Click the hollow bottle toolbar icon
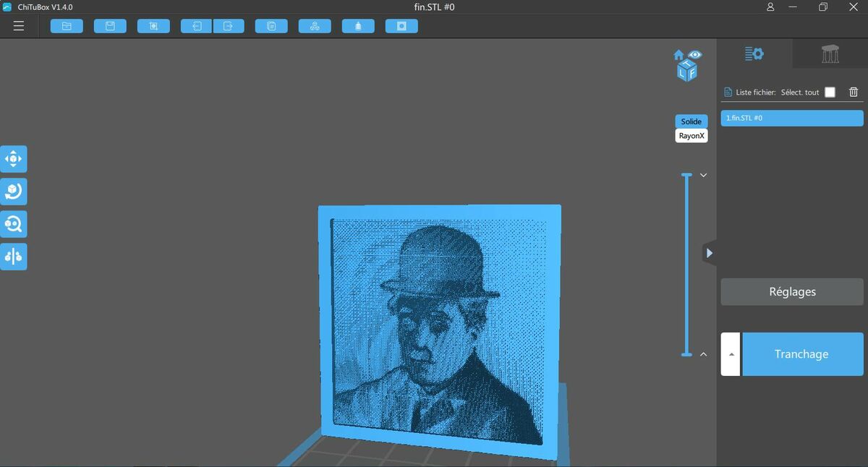 [358, 26]
